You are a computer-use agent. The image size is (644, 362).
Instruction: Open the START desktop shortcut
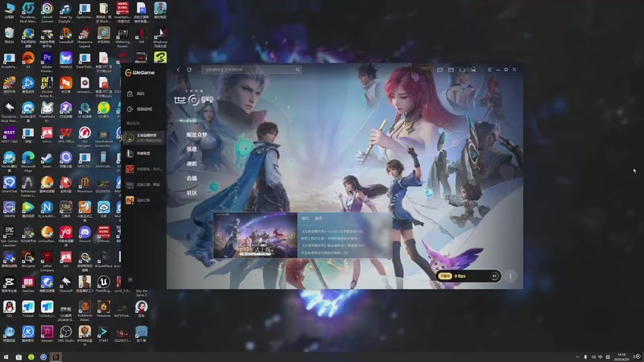pos(104,334)
